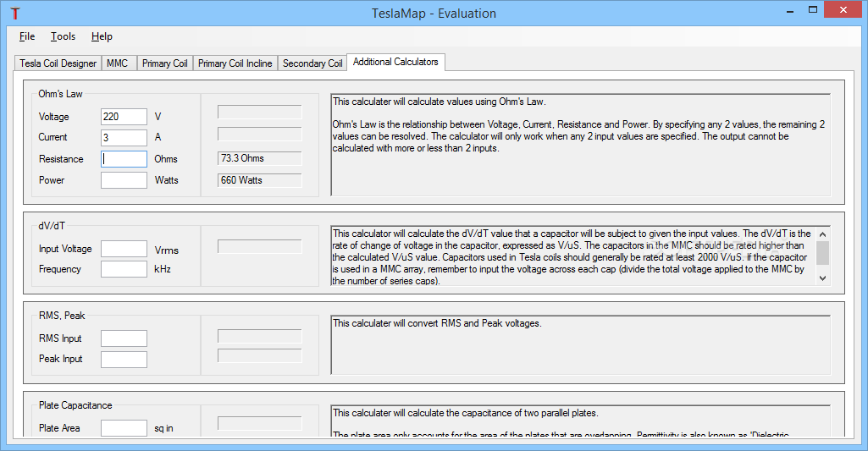Click the voltage output box in Ohm's Law
Screen dimensions: 868x451
click(x=260, y=113)
